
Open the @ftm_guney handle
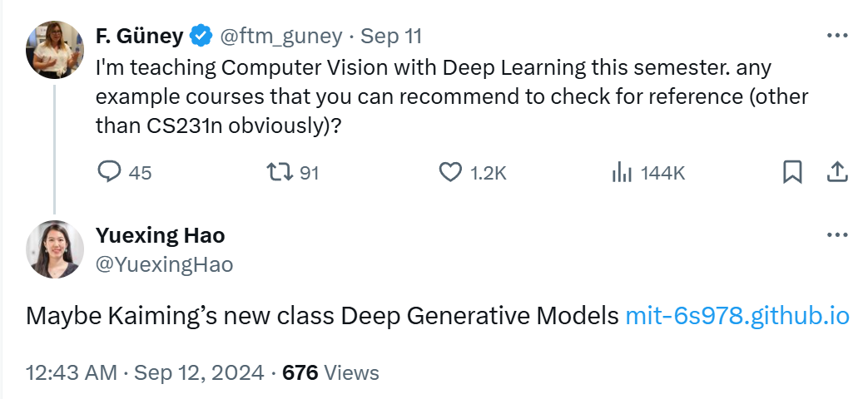(x=281, y=37)
